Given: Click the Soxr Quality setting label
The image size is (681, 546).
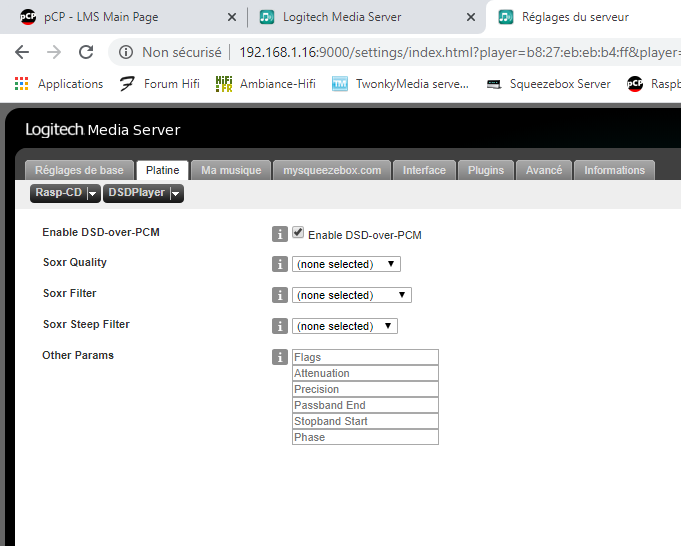Looking at the screenshot, I should [x=75, y=262].
